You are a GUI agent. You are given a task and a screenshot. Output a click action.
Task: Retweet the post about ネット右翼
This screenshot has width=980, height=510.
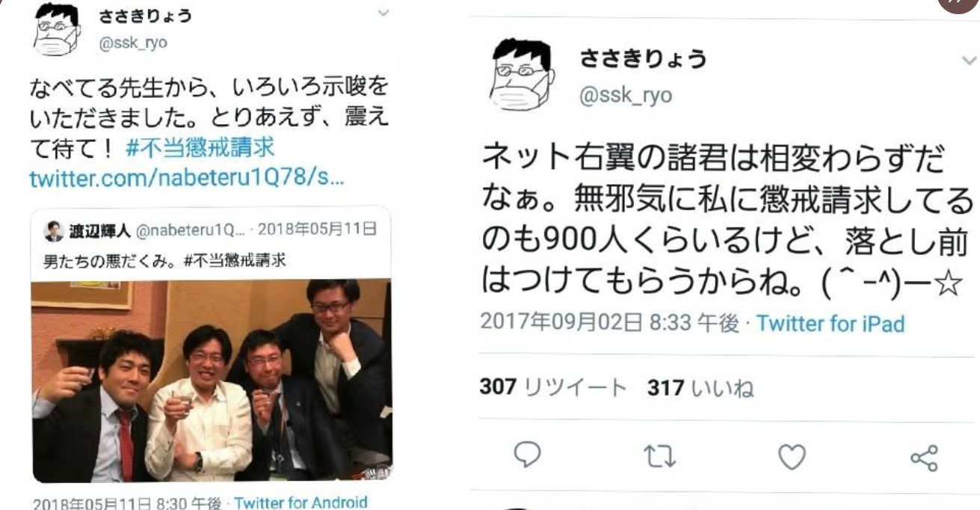pyautogui.click(x=659, y=457)
